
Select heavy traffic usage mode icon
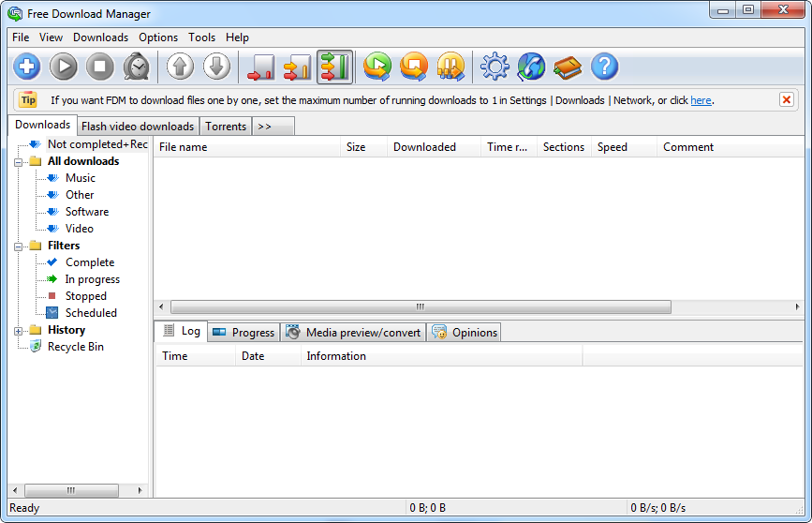[x=334, y=67]
